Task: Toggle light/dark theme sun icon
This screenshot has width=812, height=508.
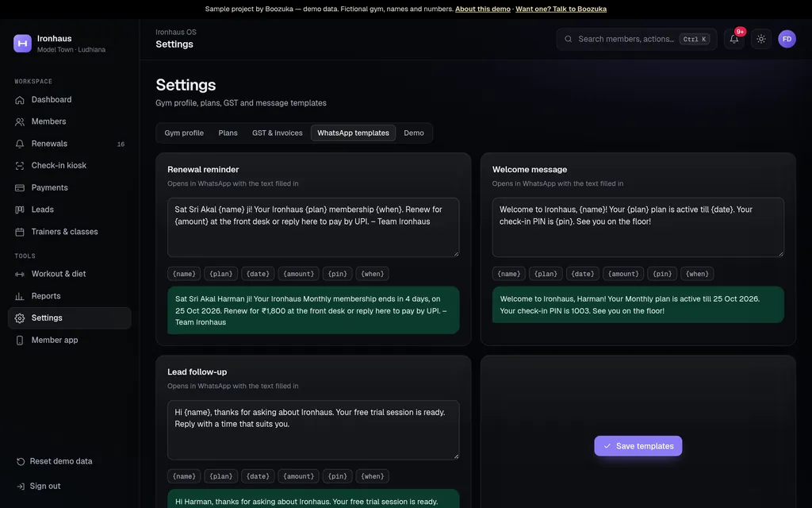Action: pos(760,39)
